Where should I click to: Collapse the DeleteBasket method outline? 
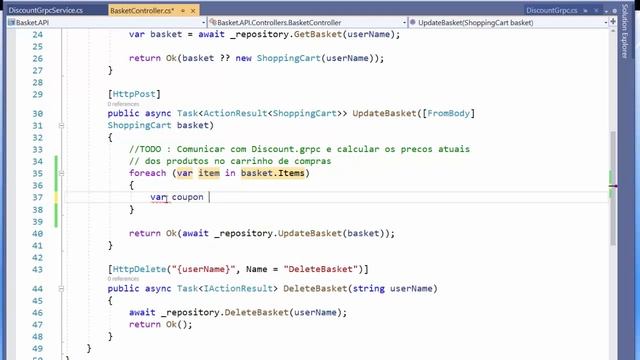[61, 289]
